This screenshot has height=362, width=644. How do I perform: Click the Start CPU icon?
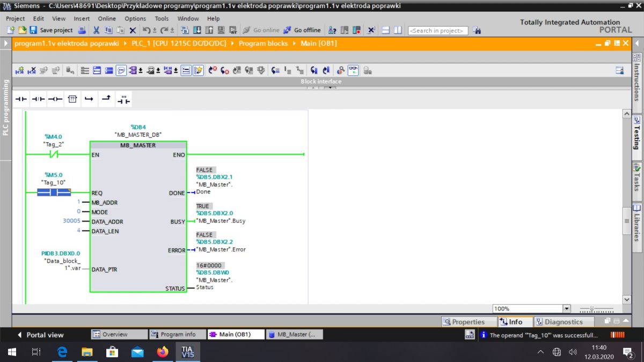[345, 30]
